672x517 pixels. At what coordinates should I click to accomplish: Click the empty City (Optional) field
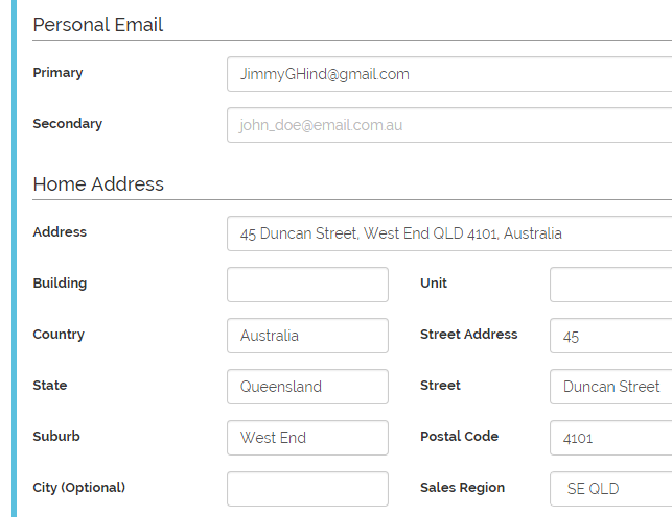308,489
